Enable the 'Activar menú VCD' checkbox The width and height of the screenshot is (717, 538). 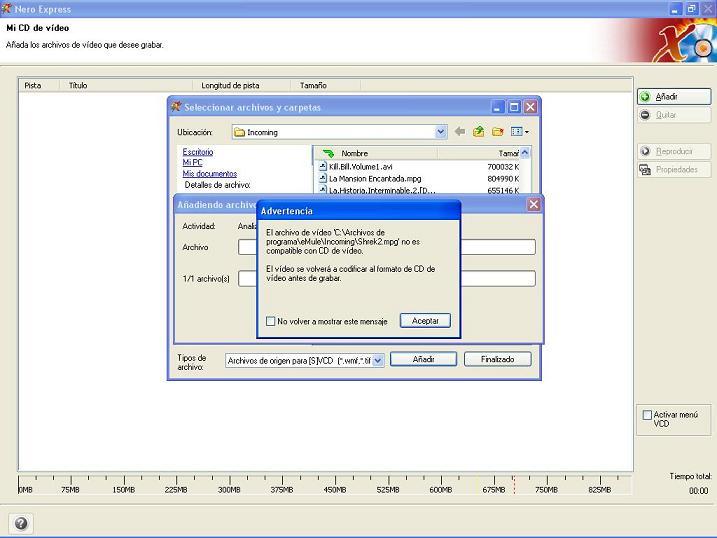pyautogui.click(x=647, y=415)
